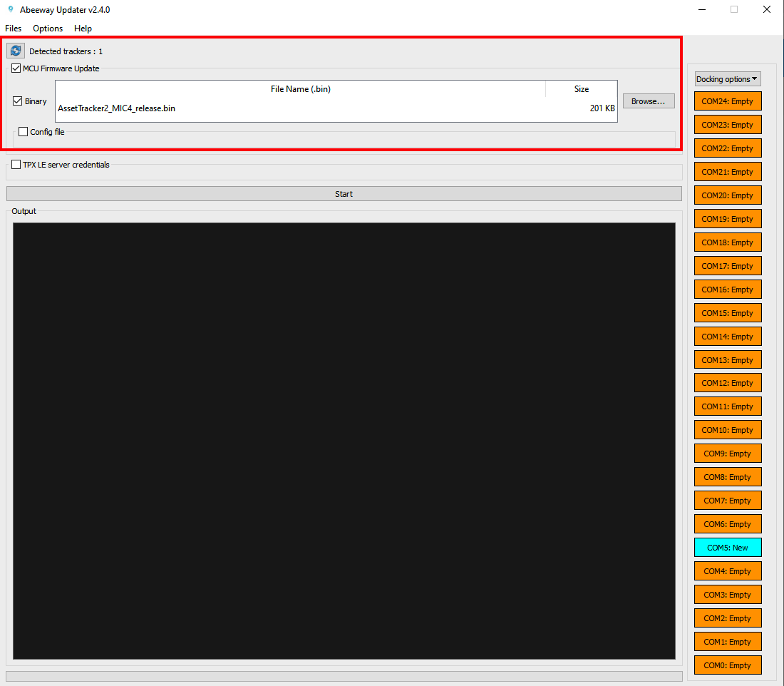The height and width of the screenshot is (686, 784).
Task: Select the COM5: New port
Action: pos(728,548)
